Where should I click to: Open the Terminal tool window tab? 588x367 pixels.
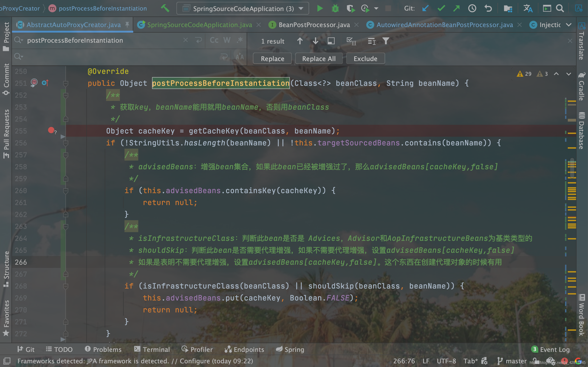coord(152,349)
